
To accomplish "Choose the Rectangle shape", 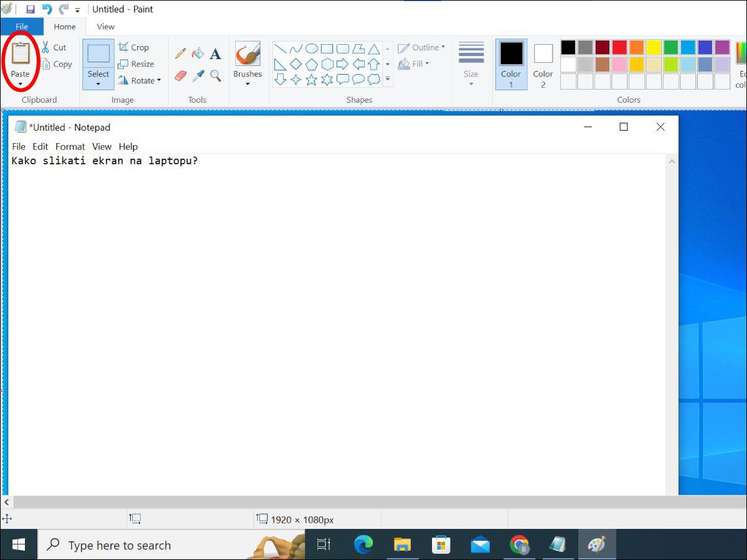I will click(x=327, y=49).
